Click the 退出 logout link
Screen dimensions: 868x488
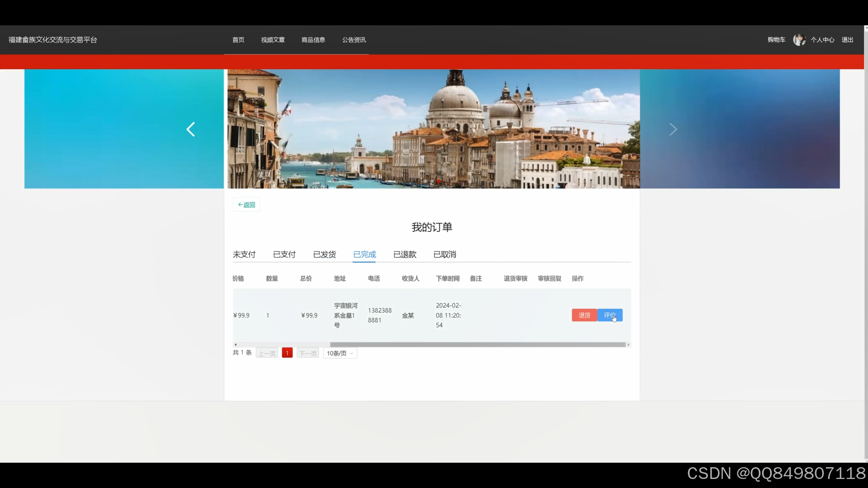pos(847,40)
